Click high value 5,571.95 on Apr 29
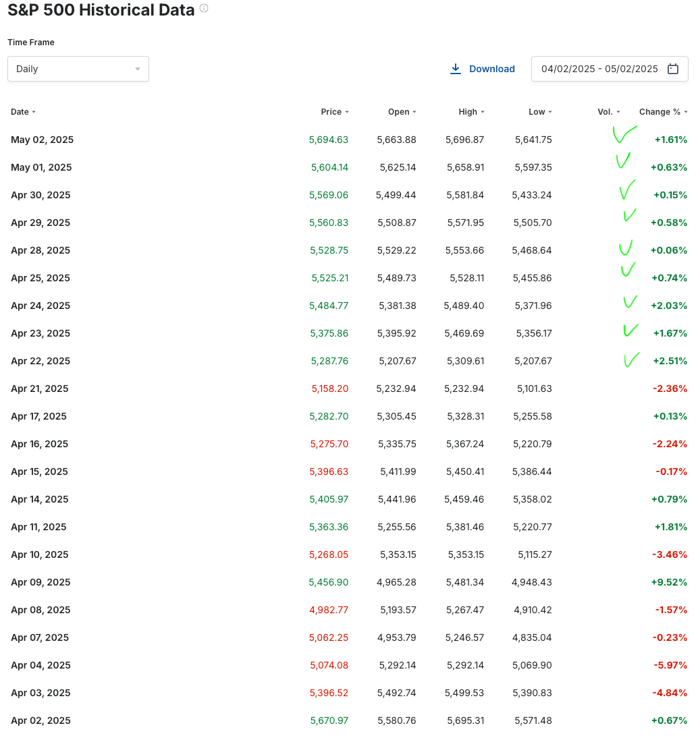The width and height of the screenshot is (700, 736). pyautogui.click(x=465, y=223)
